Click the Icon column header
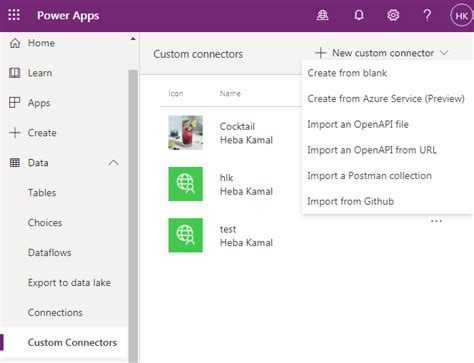Screen dimensions: 474x363 click(176, 93)
